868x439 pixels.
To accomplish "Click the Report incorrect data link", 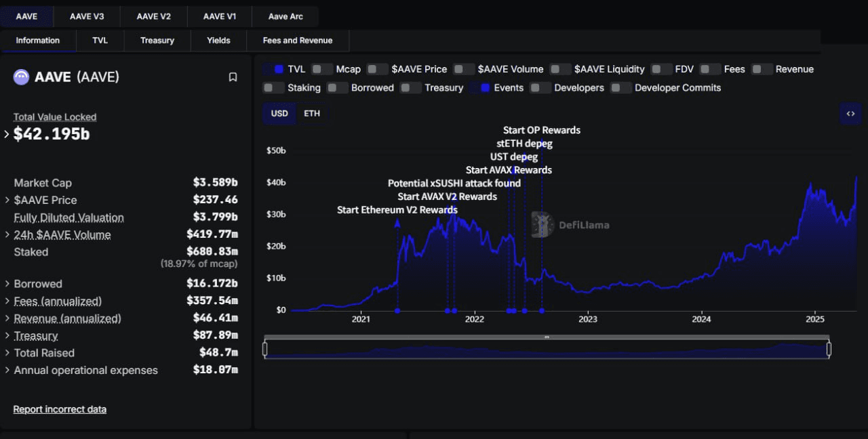I will [60, 409].
